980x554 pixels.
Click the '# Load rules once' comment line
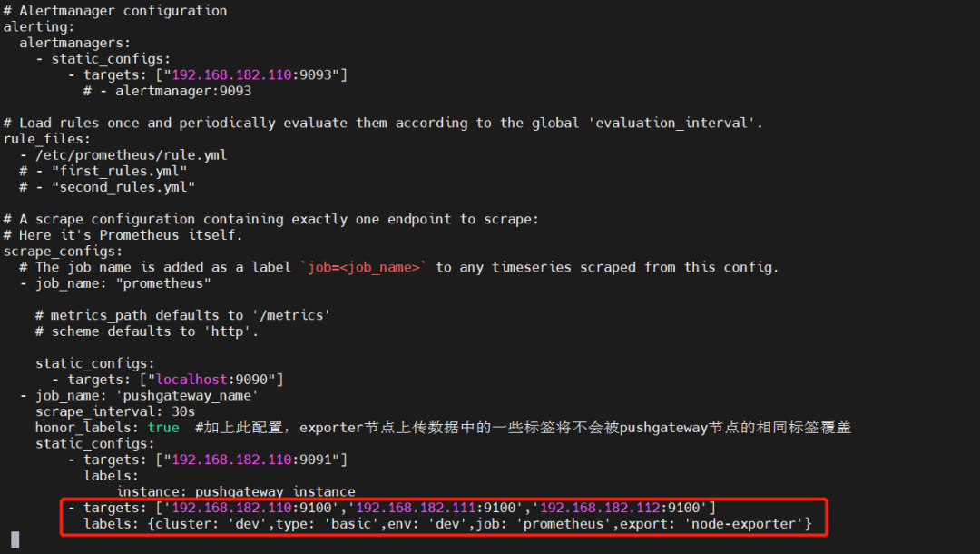[x=383, y=124]
